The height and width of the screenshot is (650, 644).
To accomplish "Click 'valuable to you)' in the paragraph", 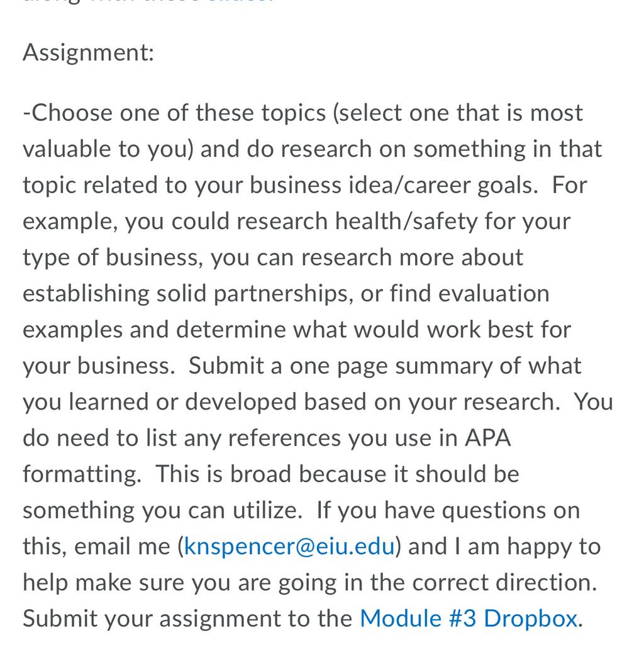I will 108,149.
